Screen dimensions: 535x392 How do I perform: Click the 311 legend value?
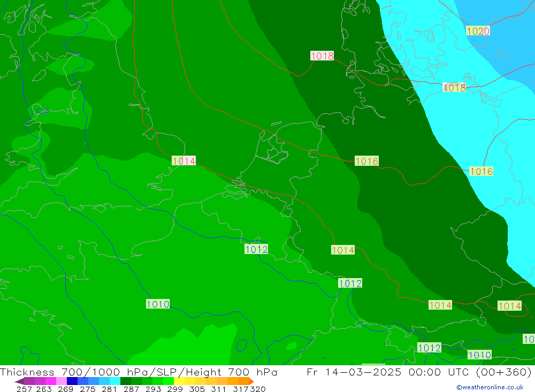point(218,389)
